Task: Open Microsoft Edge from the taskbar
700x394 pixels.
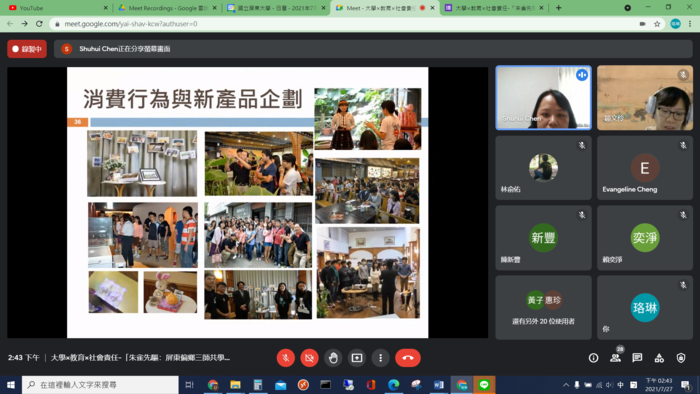Action: [x=393, y=385]
